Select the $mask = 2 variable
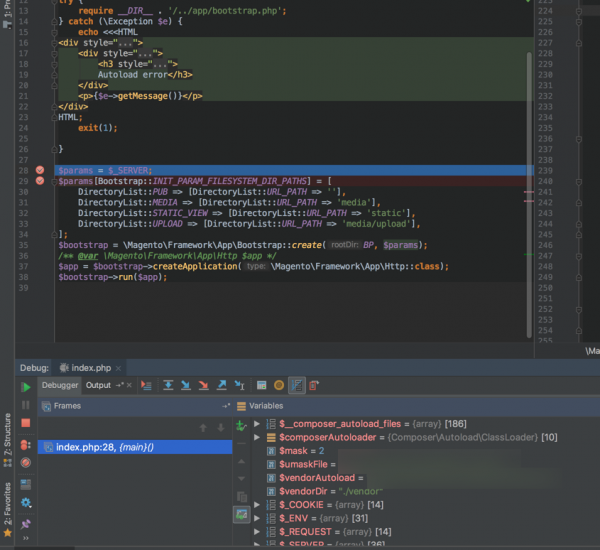 tap(302, 451)
